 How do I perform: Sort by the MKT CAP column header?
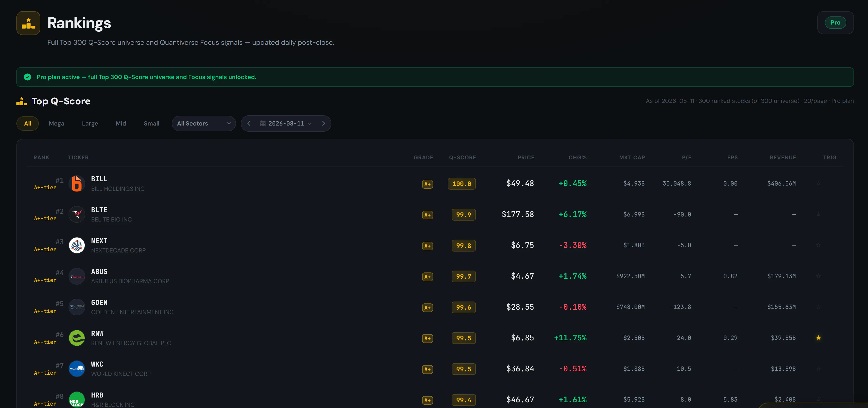click(632, 157)
